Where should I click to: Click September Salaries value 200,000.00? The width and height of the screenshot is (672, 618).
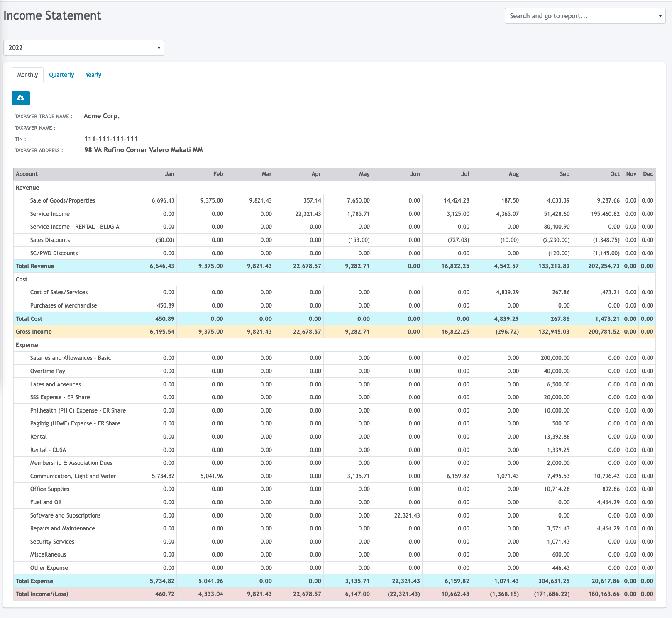coord(555,358)
